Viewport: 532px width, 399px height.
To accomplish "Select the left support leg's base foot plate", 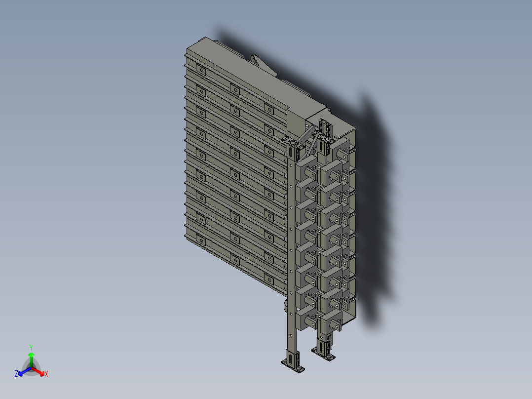I will [x=293, y=366].
